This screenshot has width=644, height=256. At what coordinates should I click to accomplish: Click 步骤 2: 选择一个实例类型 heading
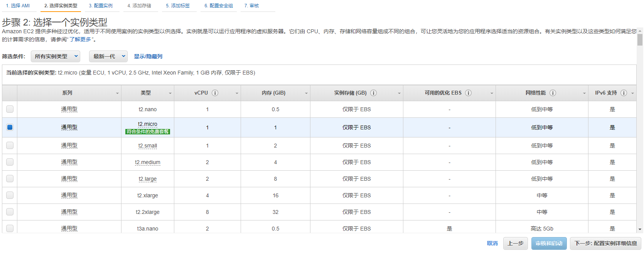click(55, 22)
